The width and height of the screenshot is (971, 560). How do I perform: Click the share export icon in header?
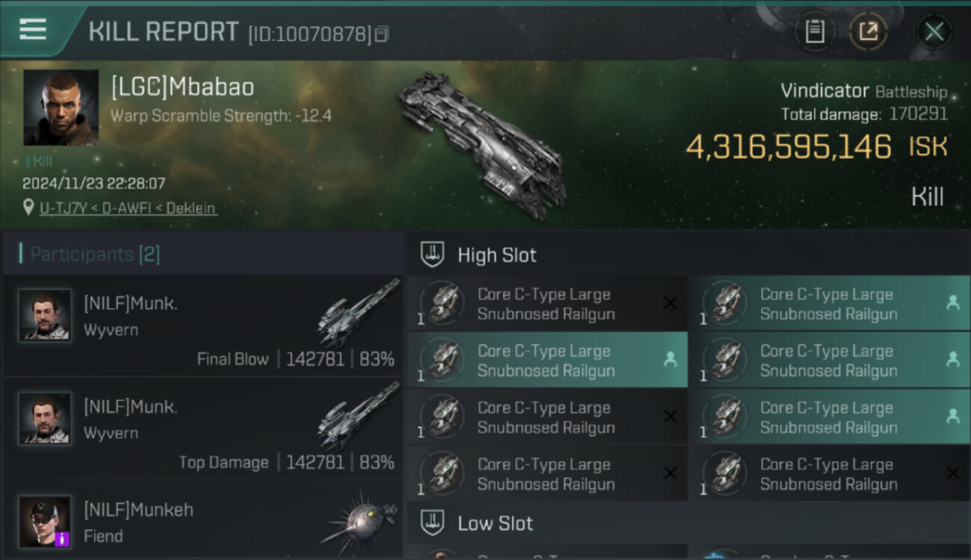tap(868, 32)
